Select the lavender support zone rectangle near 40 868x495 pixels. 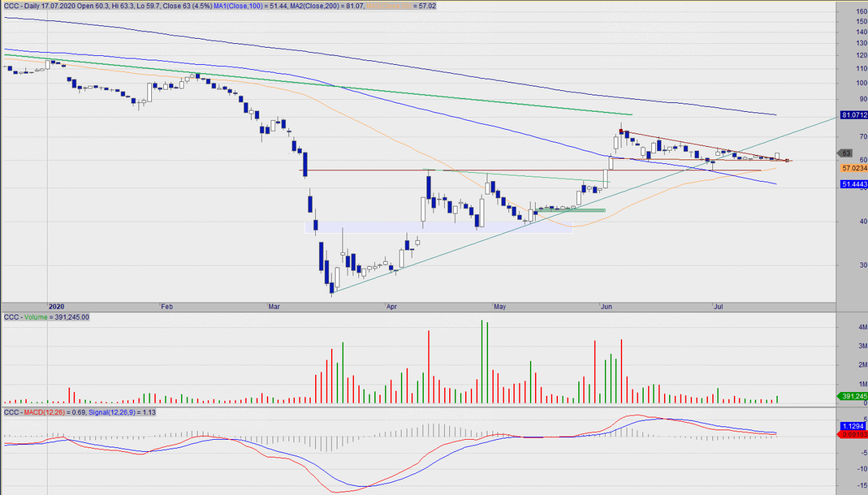438,226
